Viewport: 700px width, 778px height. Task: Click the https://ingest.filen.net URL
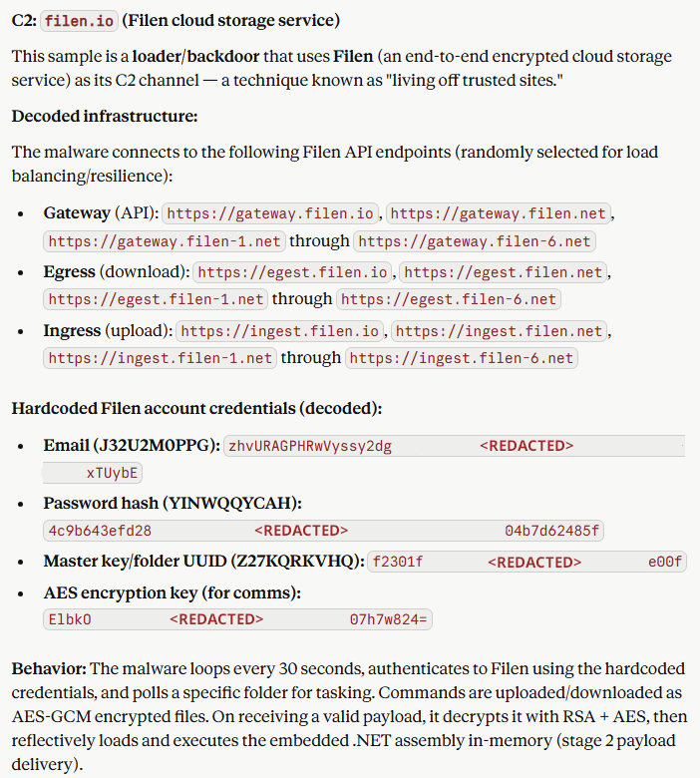499,330
